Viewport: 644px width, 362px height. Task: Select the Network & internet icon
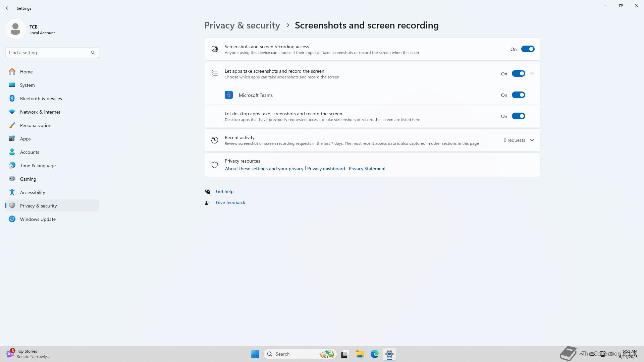pos(12,112)
